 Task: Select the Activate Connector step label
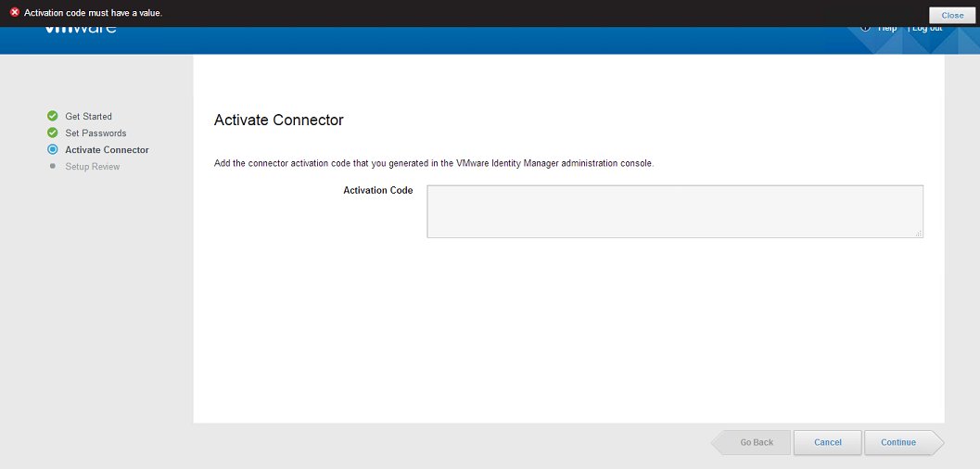pos(107,150)
